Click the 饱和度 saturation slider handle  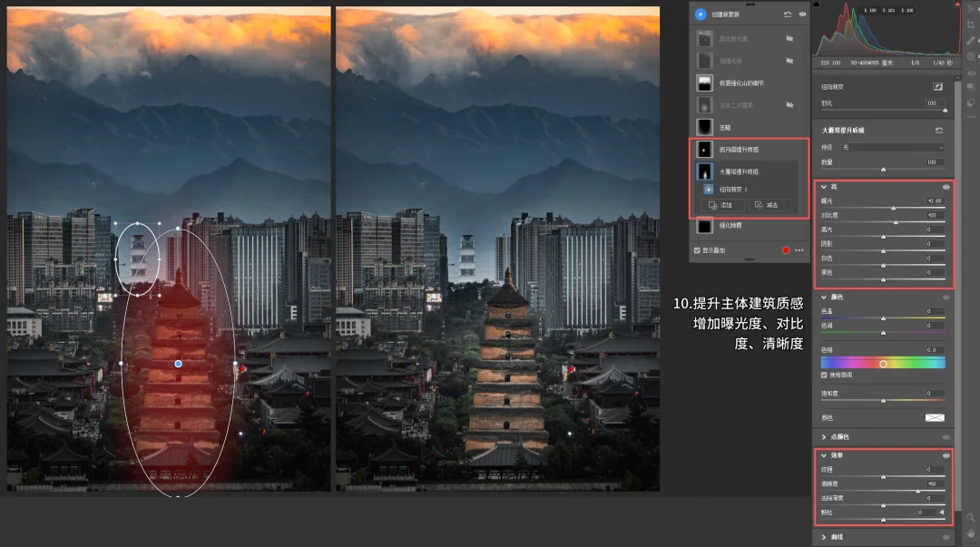tap(883, 401)
